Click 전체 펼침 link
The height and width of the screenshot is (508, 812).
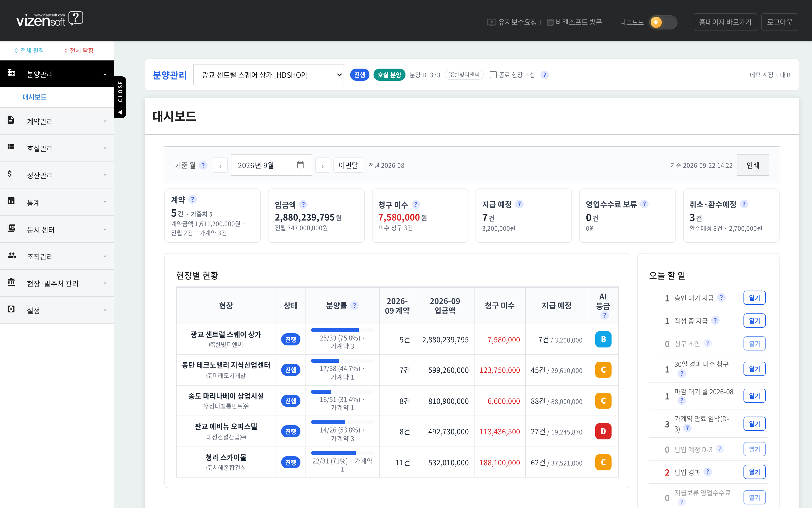(x=29, y=50)
